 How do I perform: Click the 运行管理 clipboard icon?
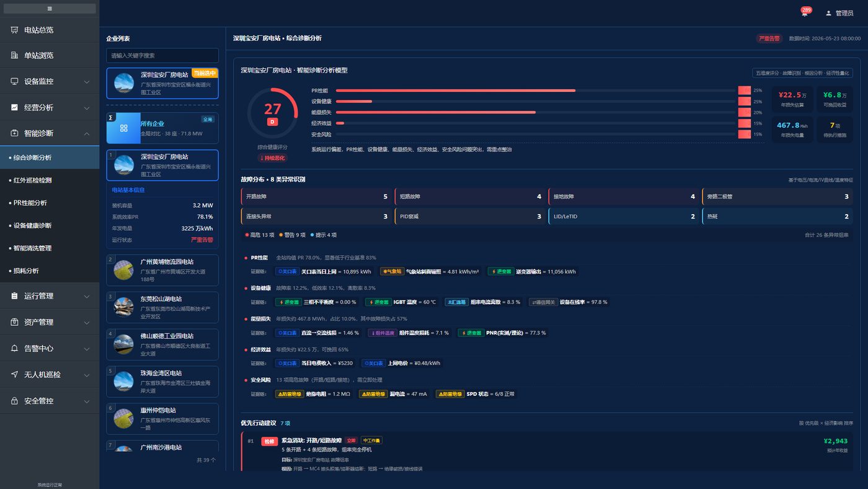pyautogui.click(x=14, y=296)
